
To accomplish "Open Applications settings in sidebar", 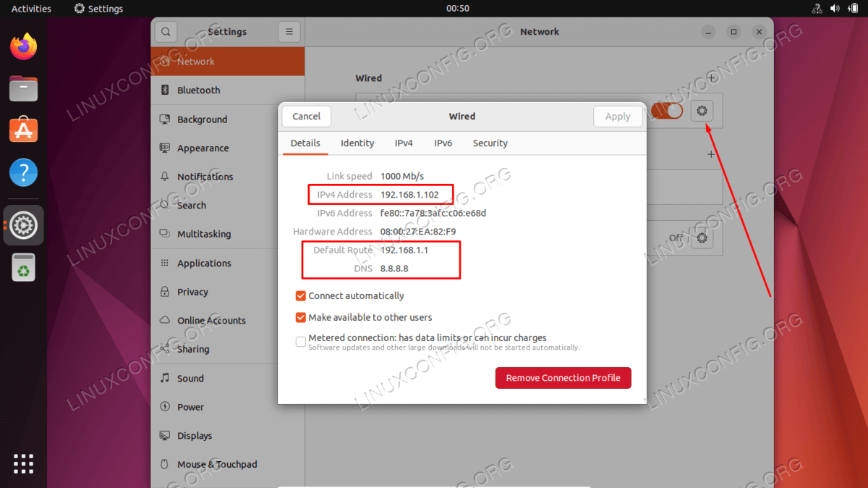I will pyautogui.click(x=227, y=263).
